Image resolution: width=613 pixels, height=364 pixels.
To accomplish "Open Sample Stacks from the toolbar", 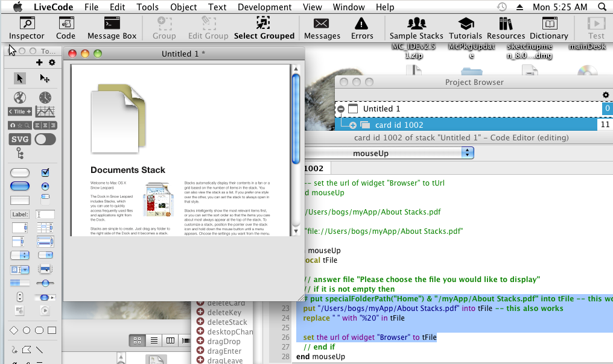I will (416, 28).
